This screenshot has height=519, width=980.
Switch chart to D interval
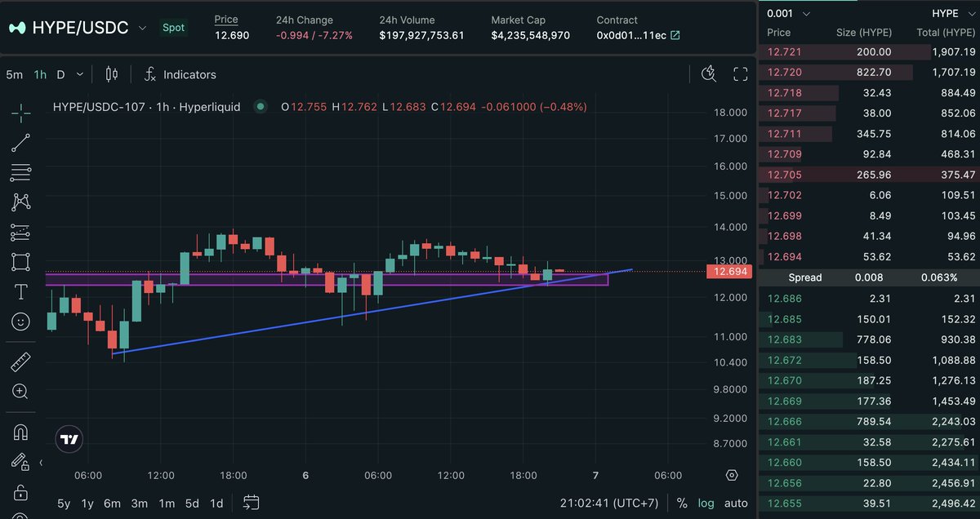point(60,74)
